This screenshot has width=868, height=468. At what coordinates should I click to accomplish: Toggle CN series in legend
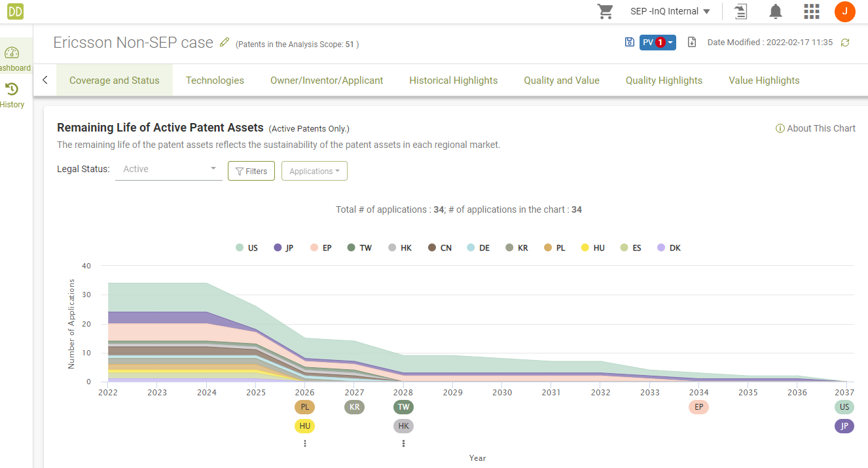point(440,248)
